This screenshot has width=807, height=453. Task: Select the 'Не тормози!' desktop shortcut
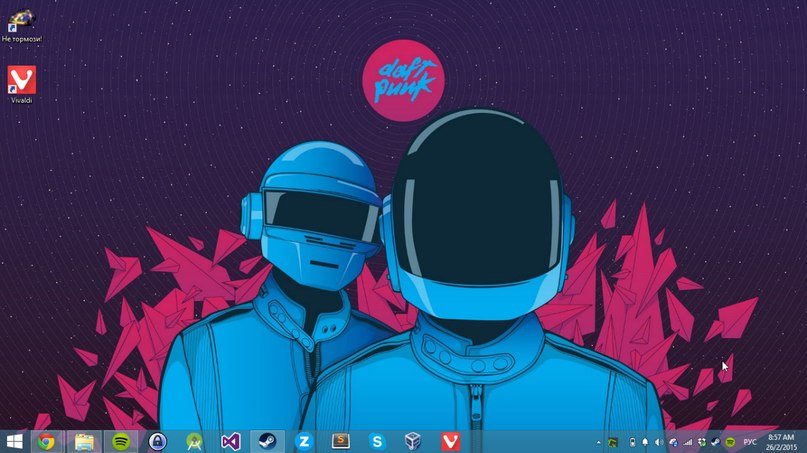pyautogui.click(x=22, y=26)
